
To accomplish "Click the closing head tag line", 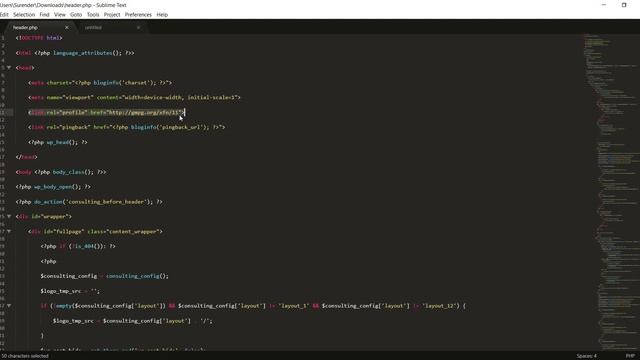I will coord(27,157).
